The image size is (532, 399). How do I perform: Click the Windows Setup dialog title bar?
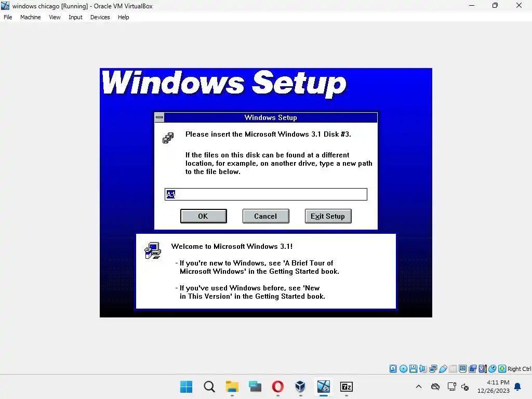(270, 117)
